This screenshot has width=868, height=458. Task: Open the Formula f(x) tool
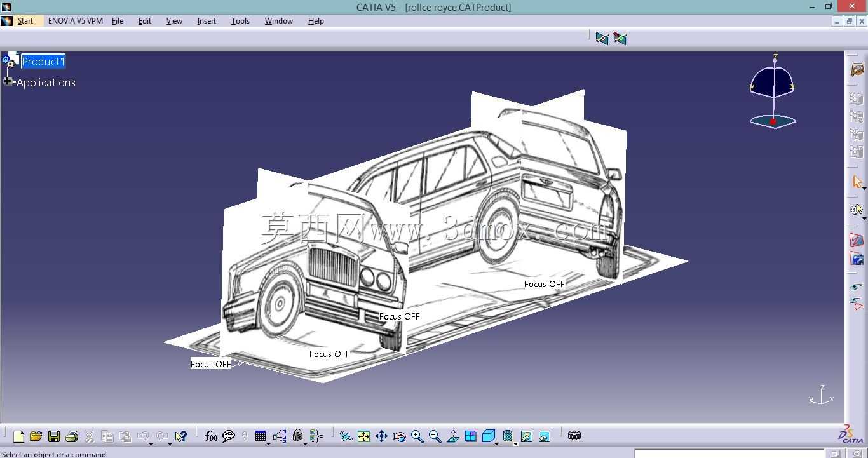point(211,436)
